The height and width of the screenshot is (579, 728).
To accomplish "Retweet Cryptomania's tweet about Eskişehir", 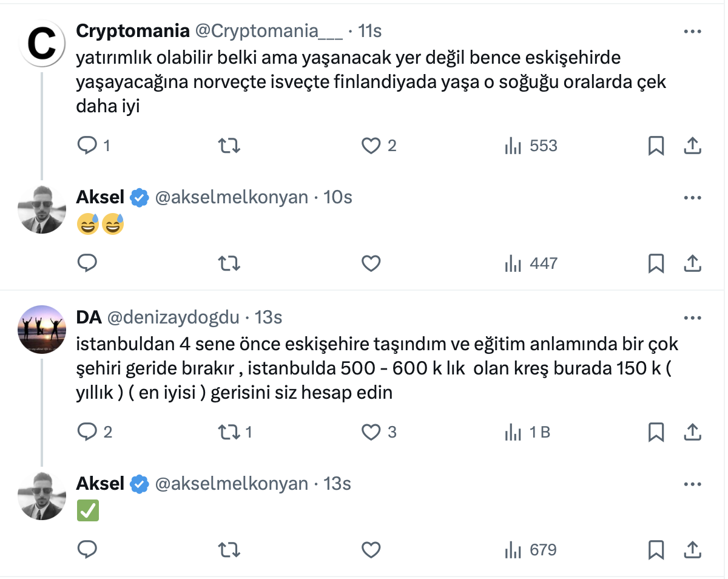I will 229,146.
